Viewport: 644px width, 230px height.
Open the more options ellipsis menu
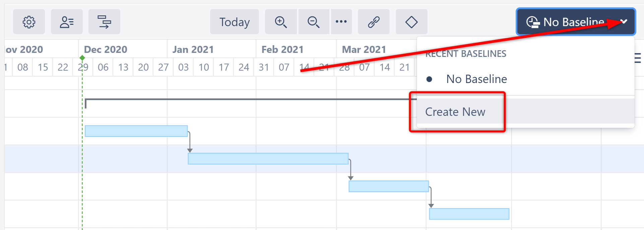click(x=341, y=22)
